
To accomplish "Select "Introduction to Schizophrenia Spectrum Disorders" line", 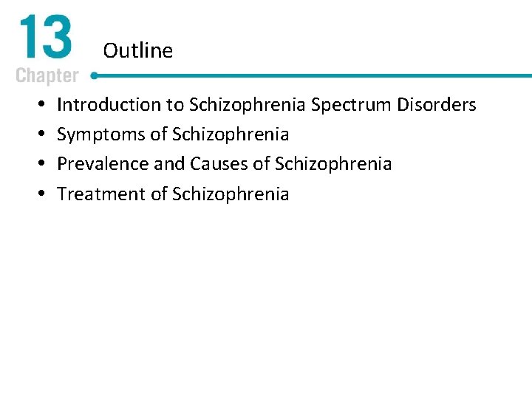I will coord(266,105).
